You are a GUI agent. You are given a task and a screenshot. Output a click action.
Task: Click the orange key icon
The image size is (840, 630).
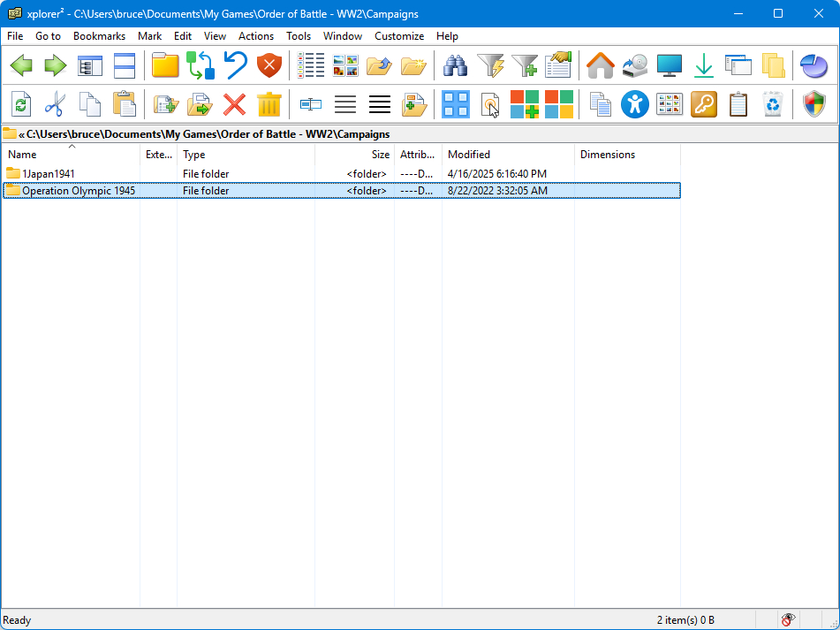pos(703,104)
